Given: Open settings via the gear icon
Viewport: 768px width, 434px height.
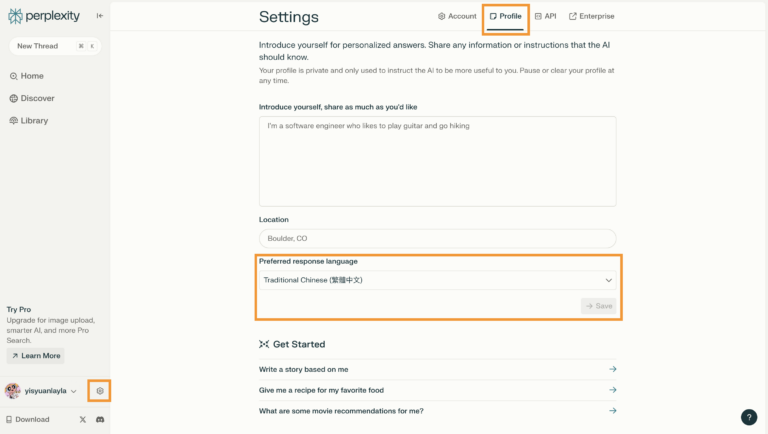Looking at the screenshot, I should click(99, 391).
